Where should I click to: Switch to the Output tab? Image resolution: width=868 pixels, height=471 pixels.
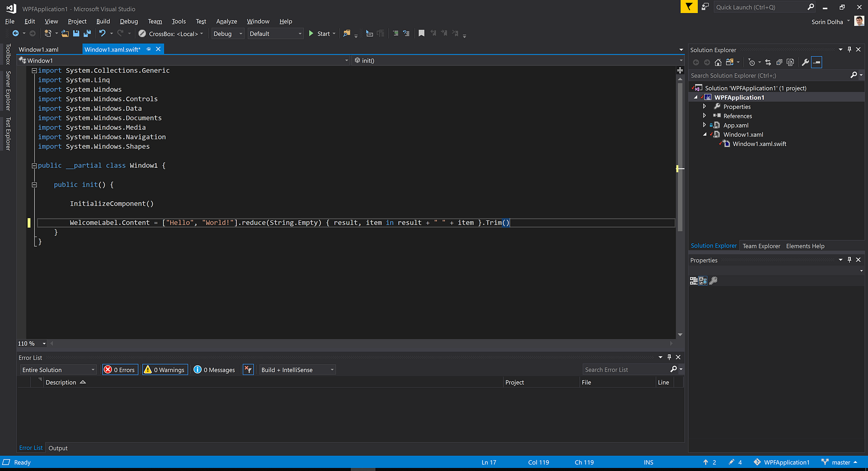[58, 448]
